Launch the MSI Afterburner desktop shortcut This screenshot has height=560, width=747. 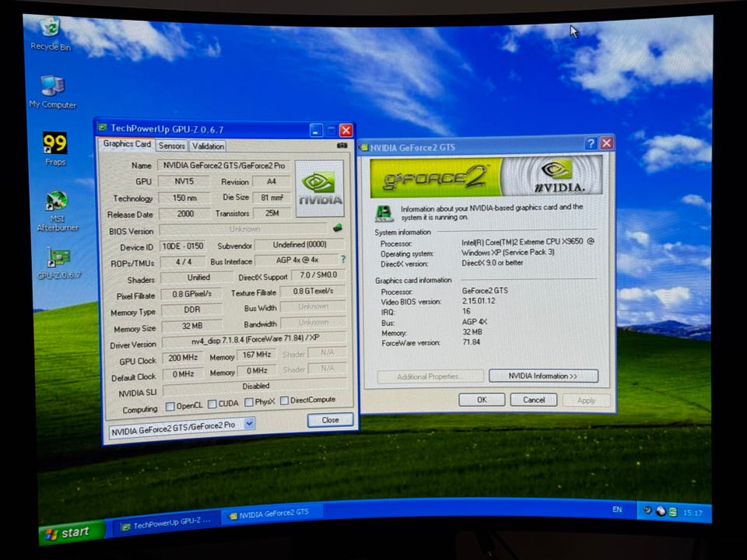point(57,211)
